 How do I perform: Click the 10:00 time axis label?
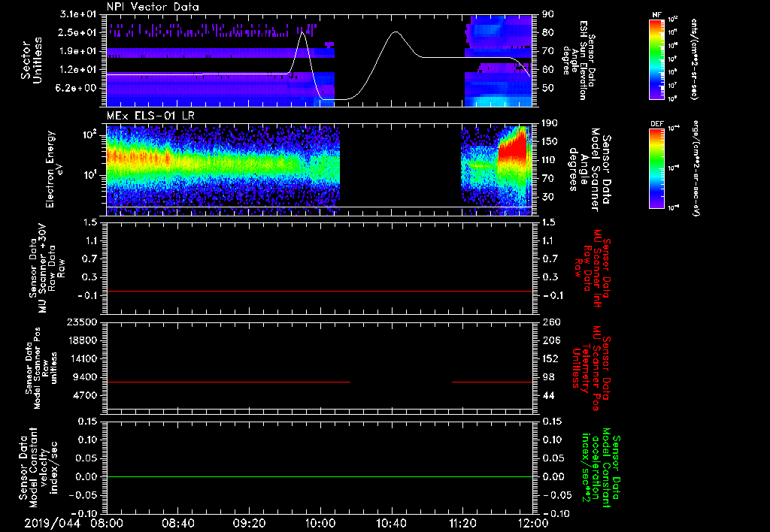coord(320,523)
